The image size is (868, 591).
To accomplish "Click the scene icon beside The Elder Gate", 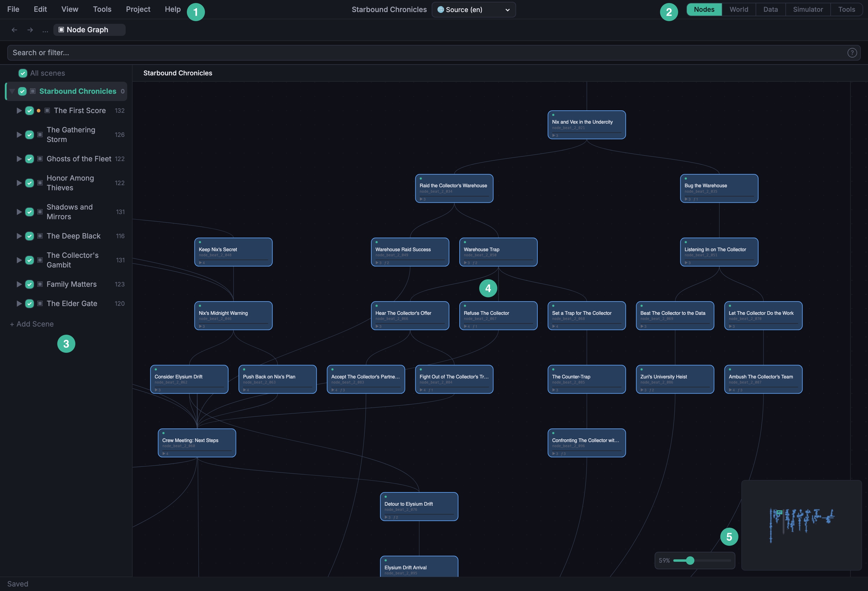I will (x=40, y=304).
